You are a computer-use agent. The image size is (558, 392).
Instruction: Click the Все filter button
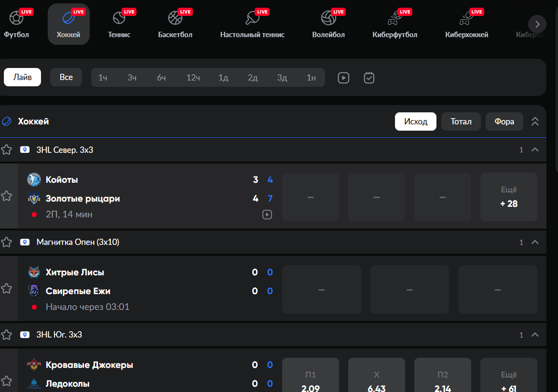66,78
